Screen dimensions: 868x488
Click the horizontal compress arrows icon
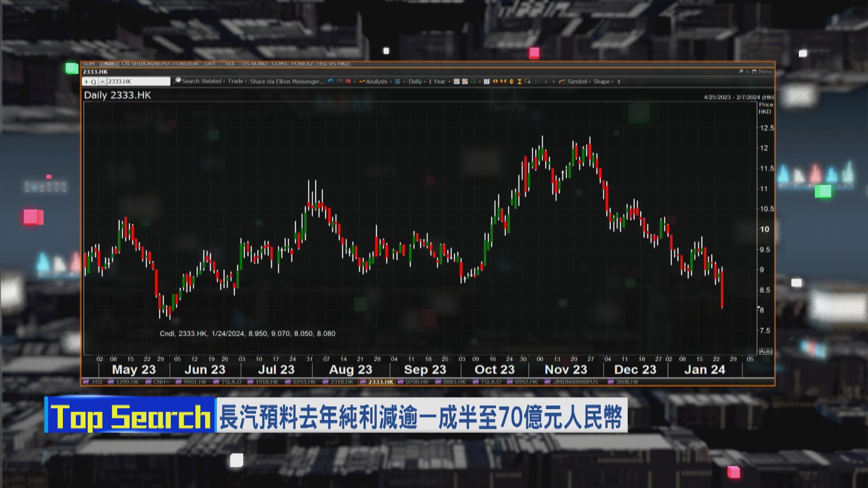(x=503, y=81)
